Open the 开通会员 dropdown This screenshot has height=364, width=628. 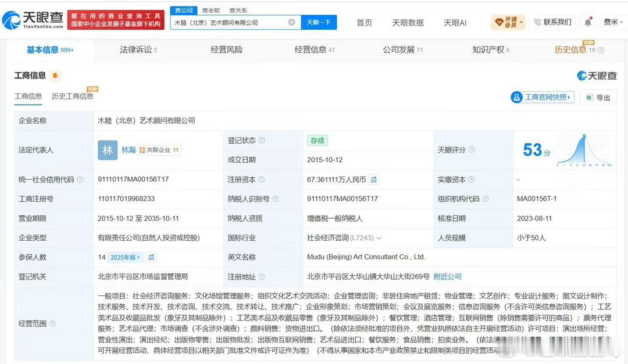(x=508, y=23)
